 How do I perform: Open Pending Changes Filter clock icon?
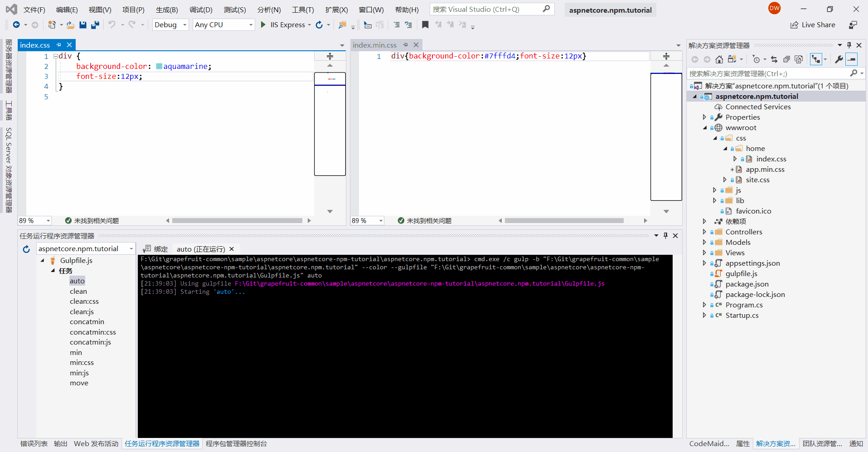click(x=756, y=59)
